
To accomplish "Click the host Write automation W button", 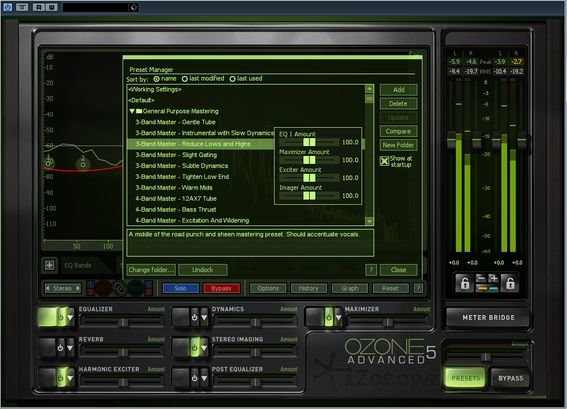I will pyautogui.click(x=51, y=7).
